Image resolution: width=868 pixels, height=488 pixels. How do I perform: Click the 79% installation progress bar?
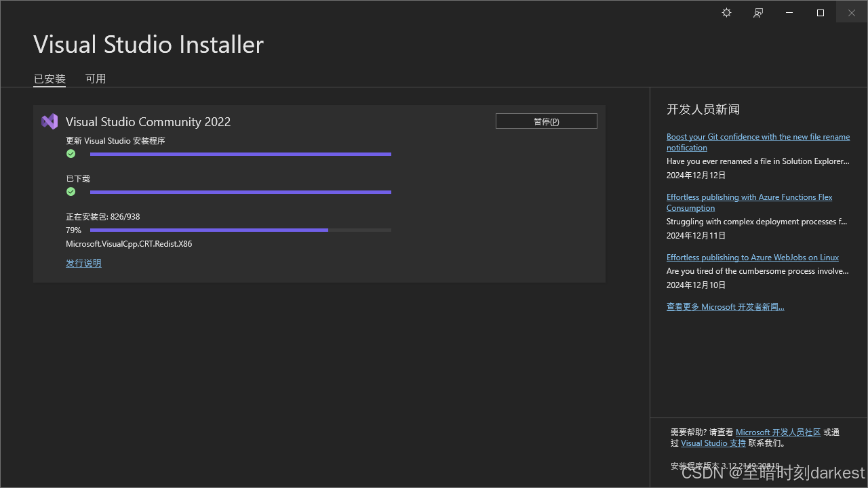coord(237,230)
